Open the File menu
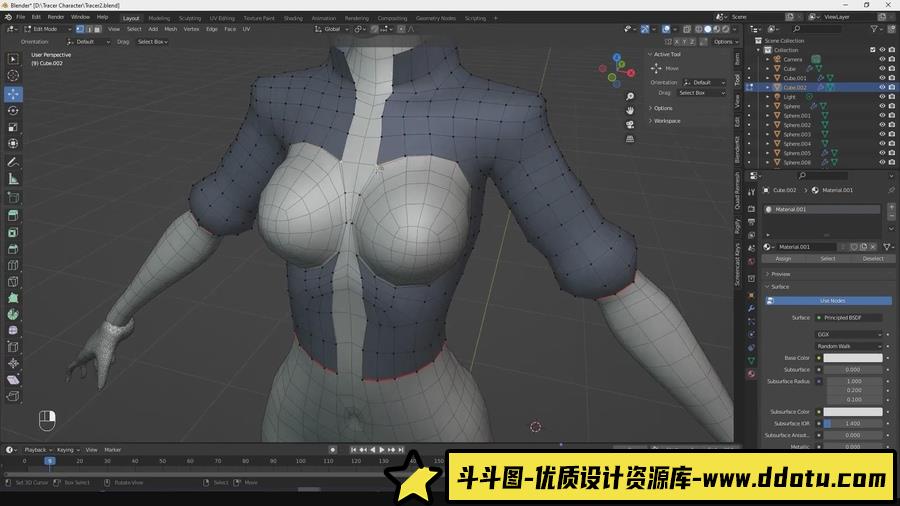Viewport: 900px width, 506px height. 21,17
